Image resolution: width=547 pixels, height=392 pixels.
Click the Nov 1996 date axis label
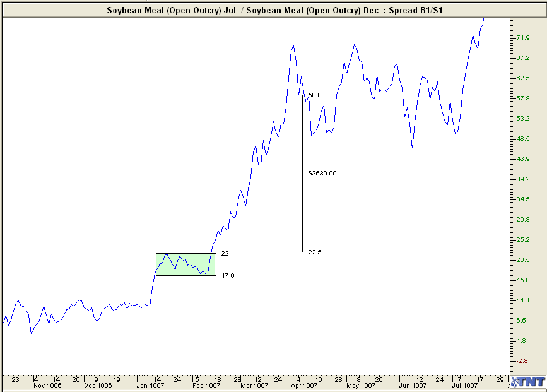[47, 386]
